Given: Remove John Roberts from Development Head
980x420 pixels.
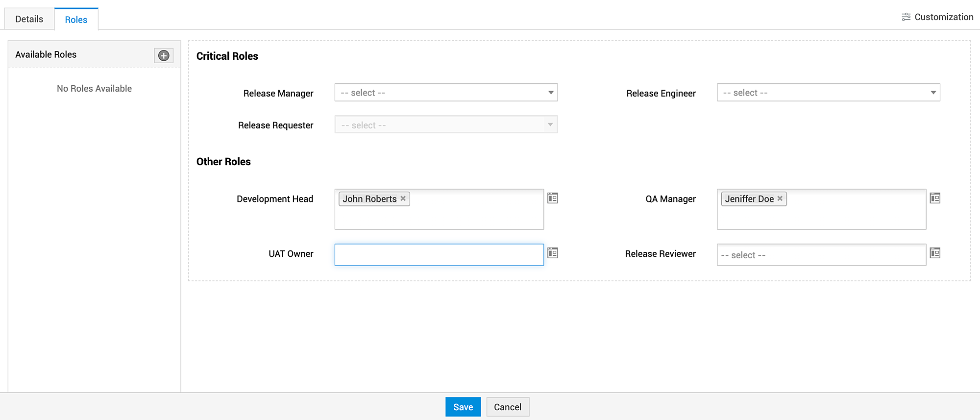Looking at the screenshot, I should [403, 198].
